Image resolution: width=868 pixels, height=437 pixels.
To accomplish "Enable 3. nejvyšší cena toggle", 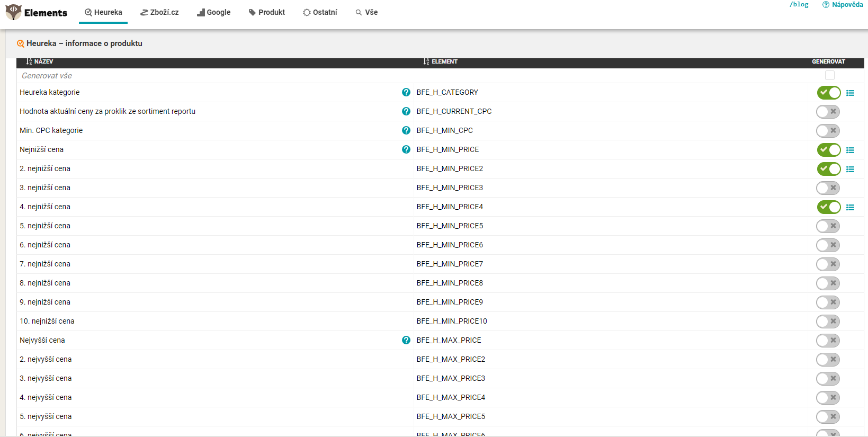I will [x=828, y=379].
